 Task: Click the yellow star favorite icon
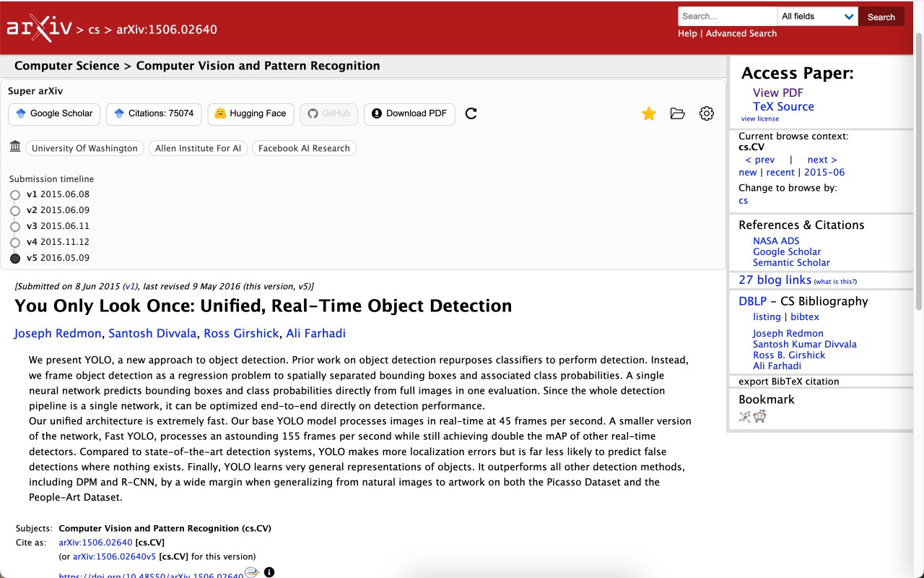pos(649,113)
